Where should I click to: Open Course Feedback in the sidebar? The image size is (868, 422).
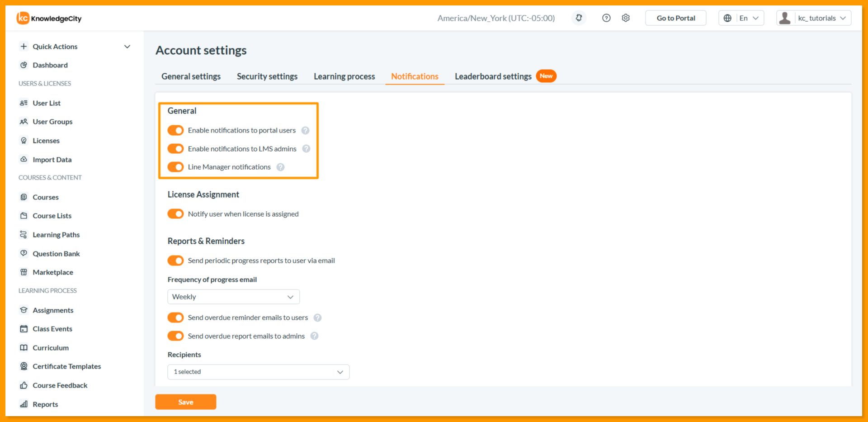(x=60, y=385)
